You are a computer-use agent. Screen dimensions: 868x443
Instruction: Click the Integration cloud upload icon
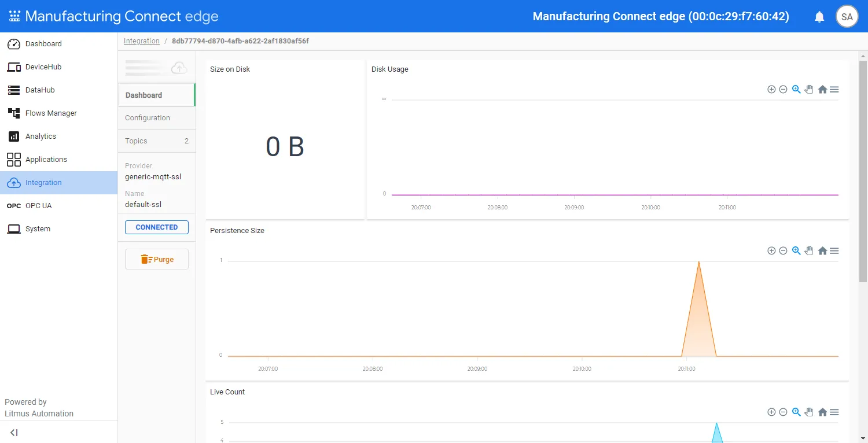click(x=14, y=183)
